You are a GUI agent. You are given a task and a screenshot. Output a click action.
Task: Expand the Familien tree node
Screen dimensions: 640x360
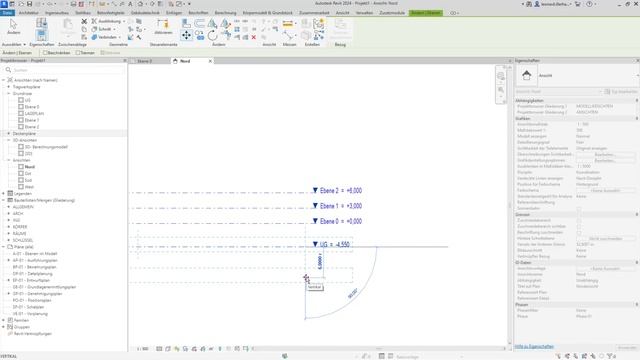point(4,320)
